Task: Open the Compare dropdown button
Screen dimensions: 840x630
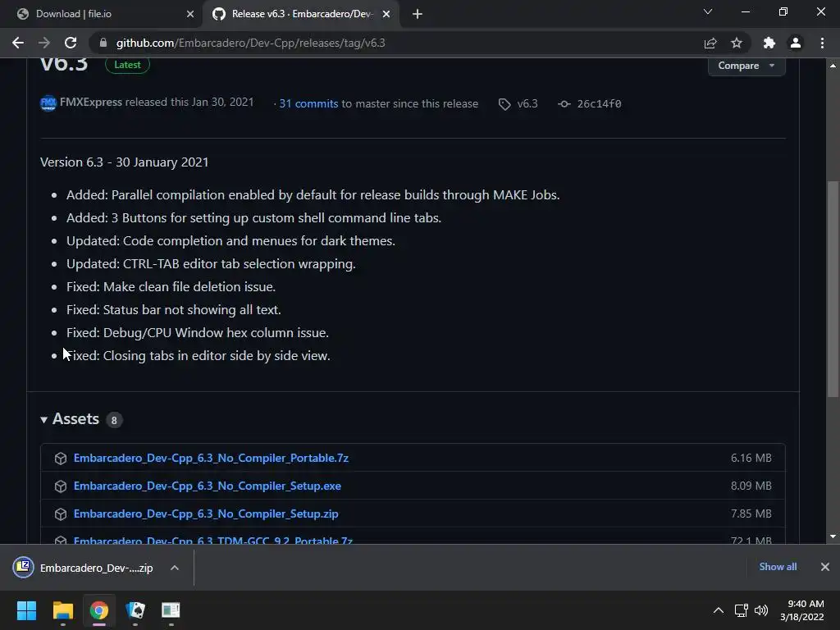Action: pyautogui.click(x=746, y=66)
